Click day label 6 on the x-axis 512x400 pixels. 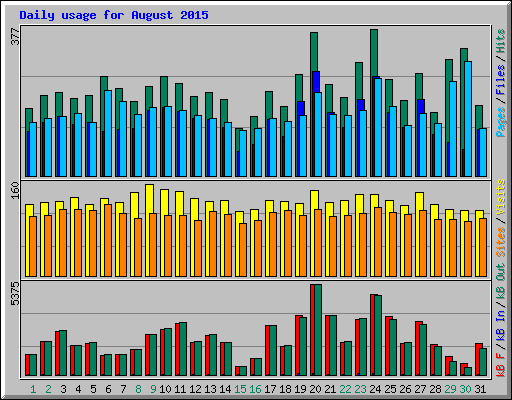pos(108,389)
